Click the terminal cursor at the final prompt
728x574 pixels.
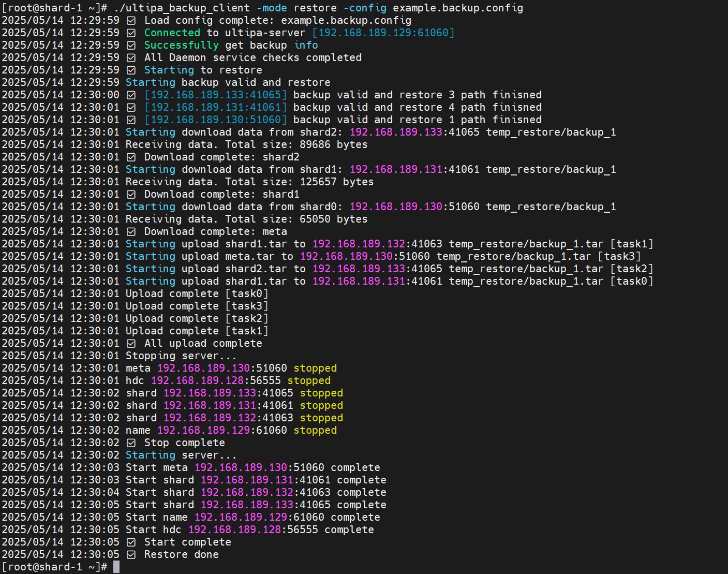pos(116,567)
